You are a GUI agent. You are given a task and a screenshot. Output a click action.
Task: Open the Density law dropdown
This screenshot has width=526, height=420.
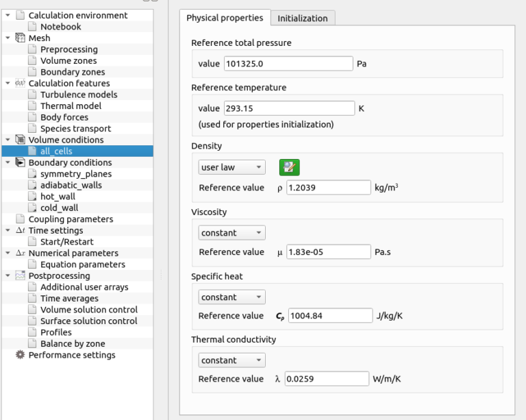point(231,167)
